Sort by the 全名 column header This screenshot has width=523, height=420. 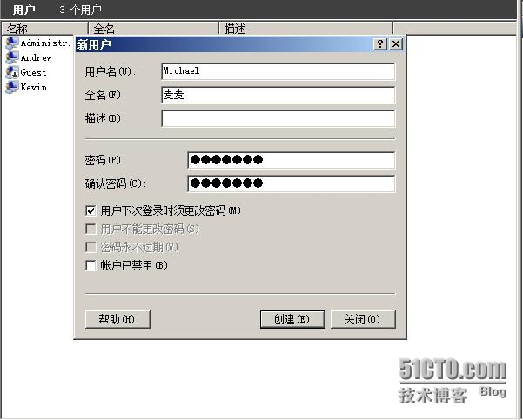click(x=153, y=29)
